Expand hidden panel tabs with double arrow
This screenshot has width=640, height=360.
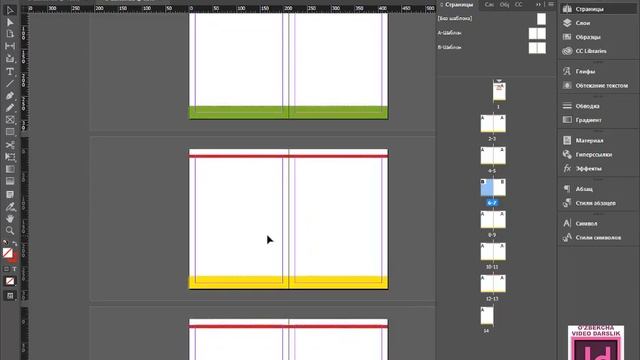(x=538, y=4)
